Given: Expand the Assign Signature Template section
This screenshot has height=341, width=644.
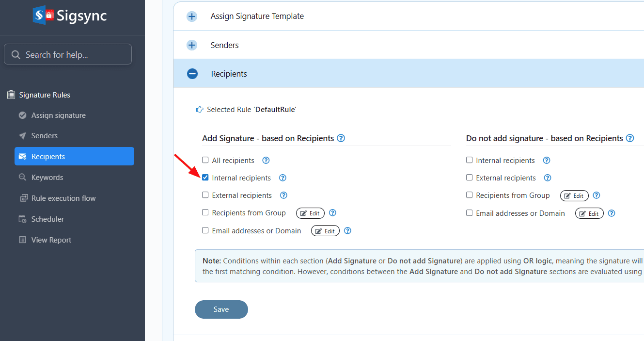Looking at the screenshot, I should pos(192,16).
